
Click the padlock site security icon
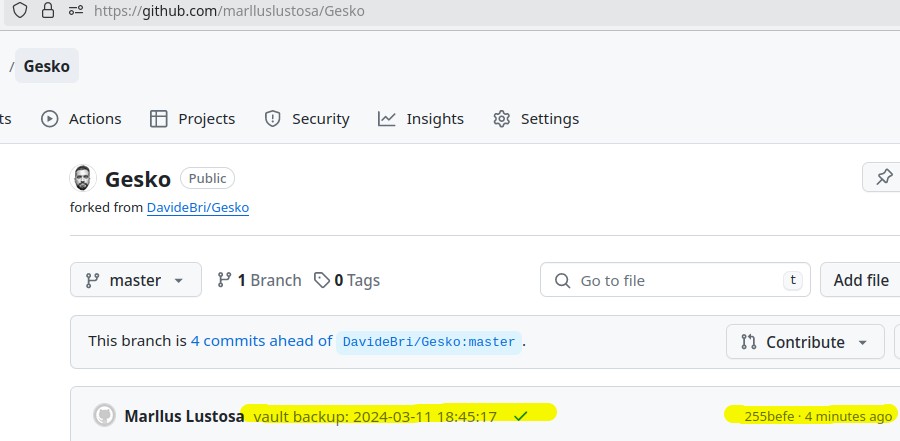pos(48,10)
